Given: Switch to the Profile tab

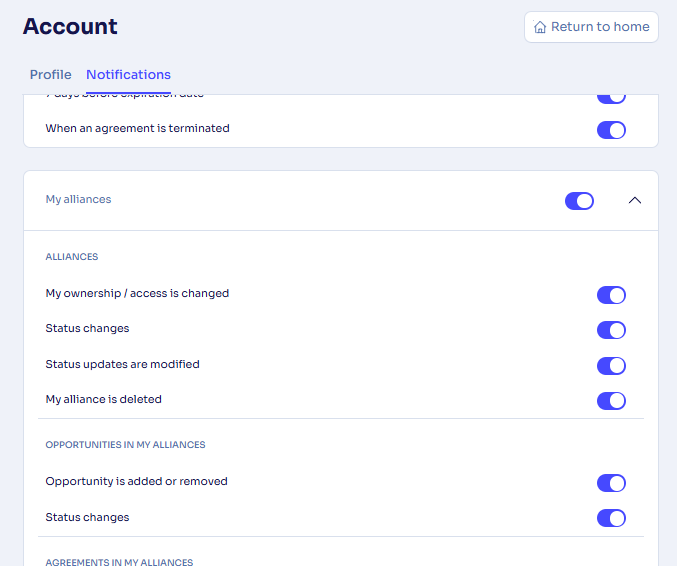Looking at the screenshot, I should 51,75.
